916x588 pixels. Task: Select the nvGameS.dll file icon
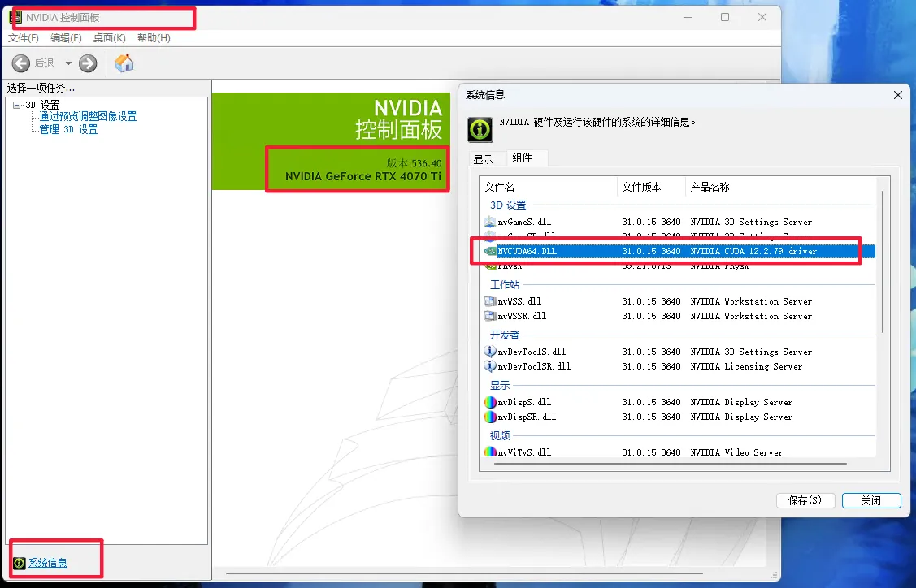pos(489,222)
